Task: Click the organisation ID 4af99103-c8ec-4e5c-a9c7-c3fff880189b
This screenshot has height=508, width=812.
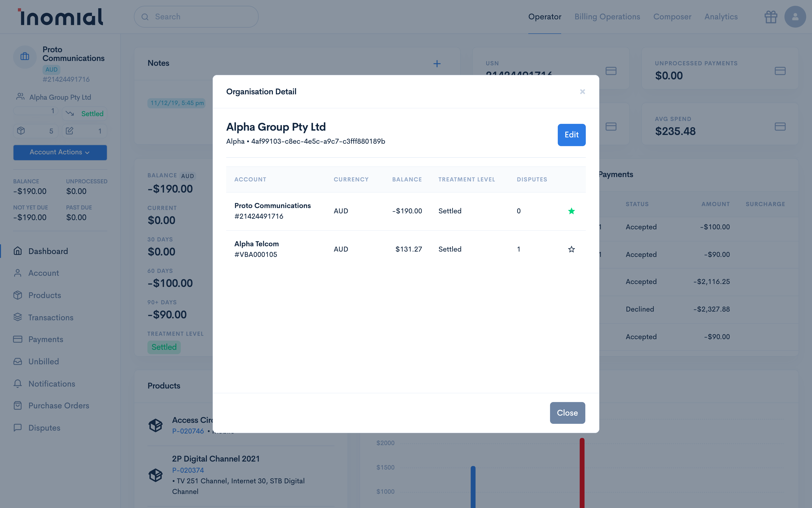Action: click(318, 142)
